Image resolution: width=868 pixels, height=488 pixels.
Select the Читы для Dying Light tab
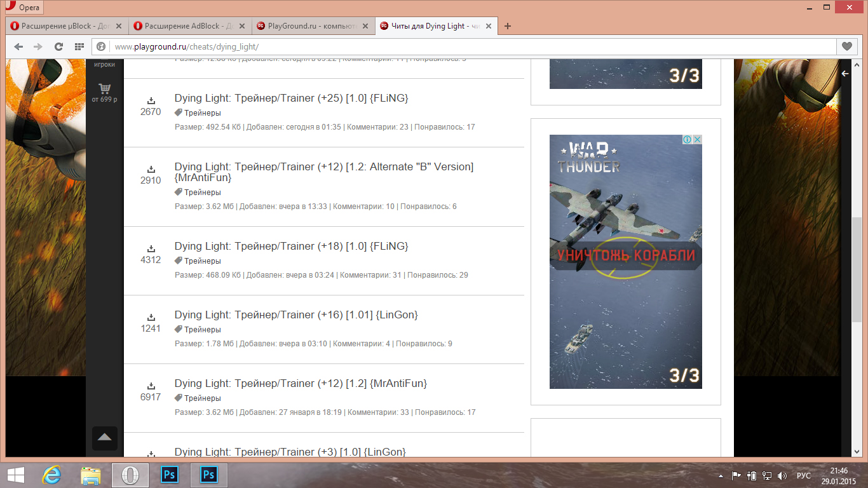pyautogui.click(x=436, y=26)
